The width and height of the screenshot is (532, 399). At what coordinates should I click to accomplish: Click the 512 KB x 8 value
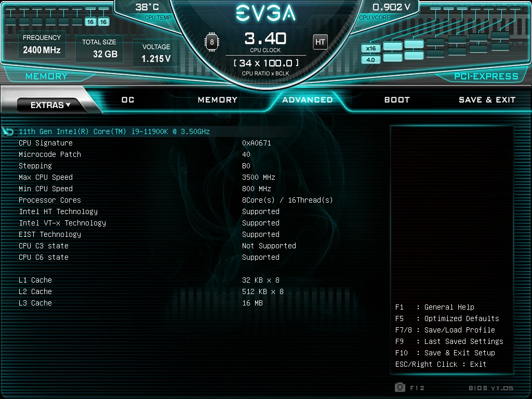click(x=262, y=291)
